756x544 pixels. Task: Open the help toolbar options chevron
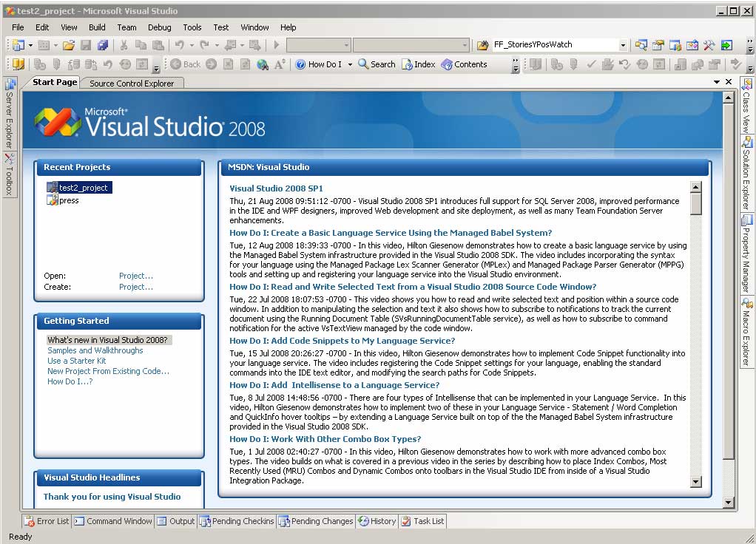point(516,65)
